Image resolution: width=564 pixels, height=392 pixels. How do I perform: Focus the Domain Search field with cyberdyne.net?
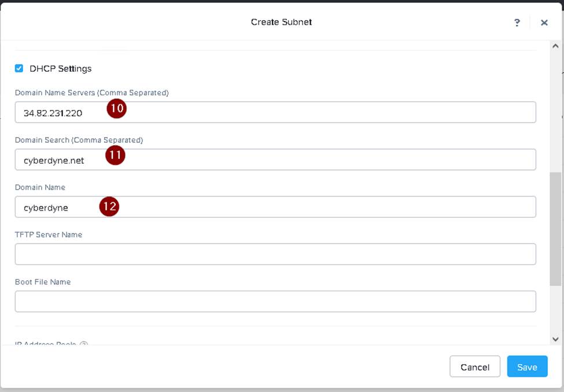click(x=275, y=160)
